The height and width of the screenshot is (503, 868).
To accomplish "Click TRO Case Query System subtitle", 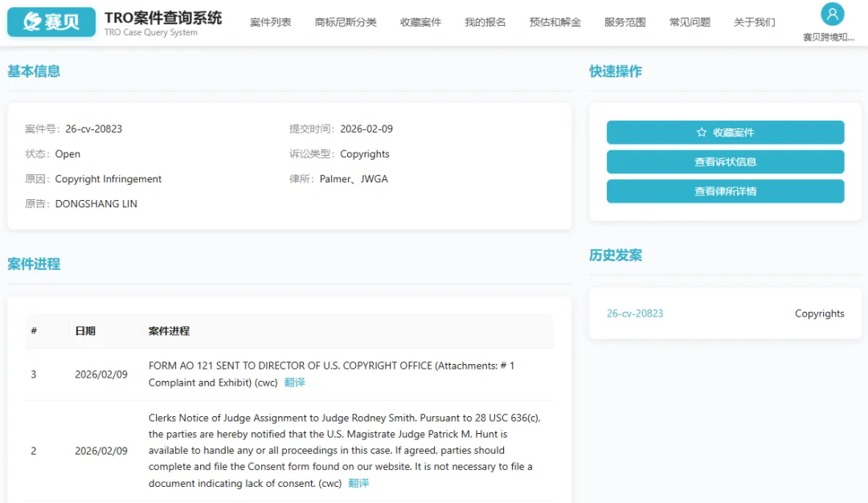I will (x=150, y=32).
